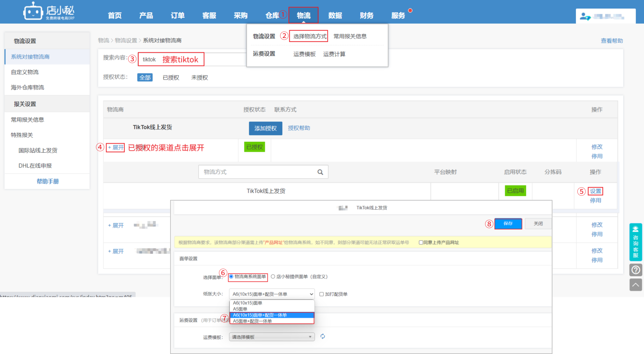
Task: Filter by 全部 authorization status
Action: point(145,78)
